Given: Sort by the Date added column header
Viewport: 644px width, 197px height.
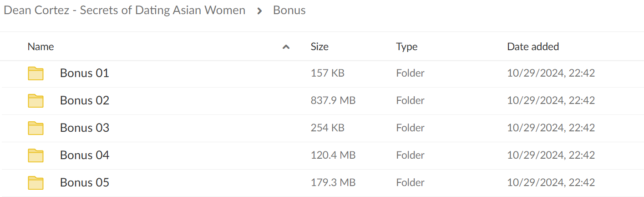Looking at the screenshot, I should pyautogui.click(x=533, y=47).
